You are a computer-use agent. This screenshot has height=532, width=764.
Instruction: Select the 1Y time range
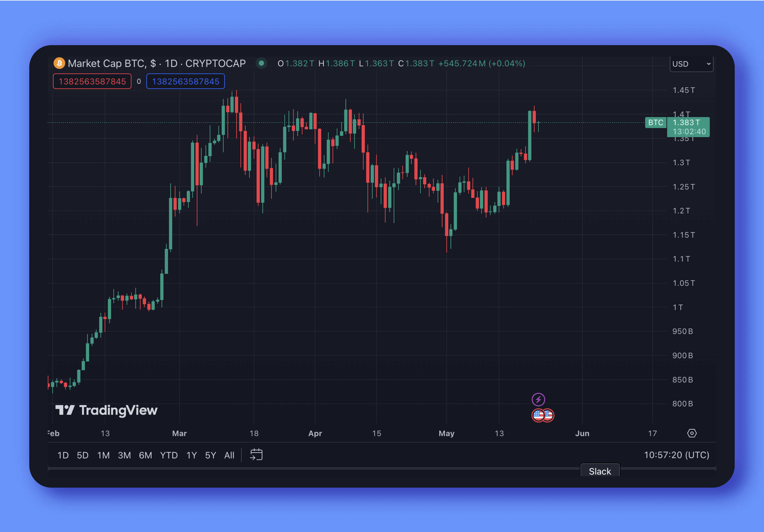191,455
